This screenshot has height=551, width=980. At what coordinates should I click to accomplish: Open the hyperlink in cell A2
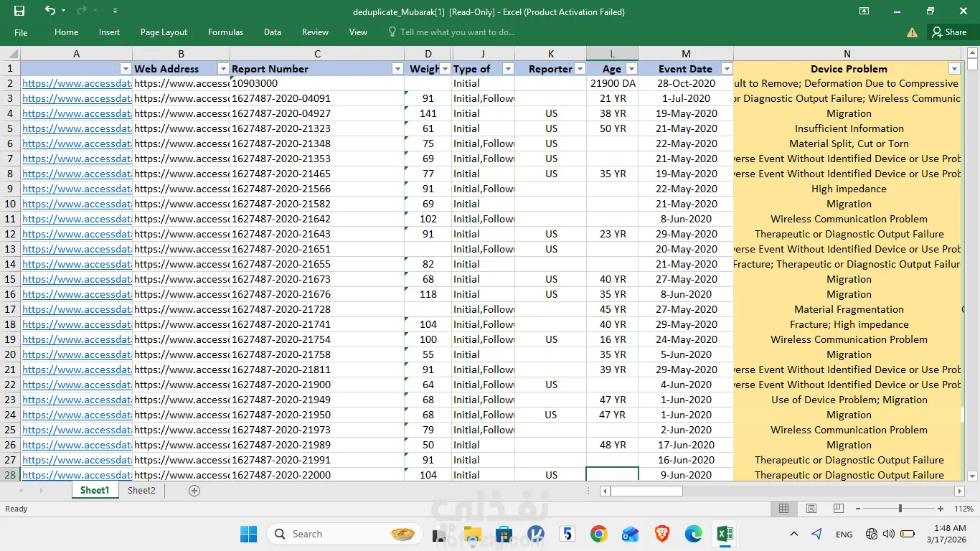pos(76,83)
